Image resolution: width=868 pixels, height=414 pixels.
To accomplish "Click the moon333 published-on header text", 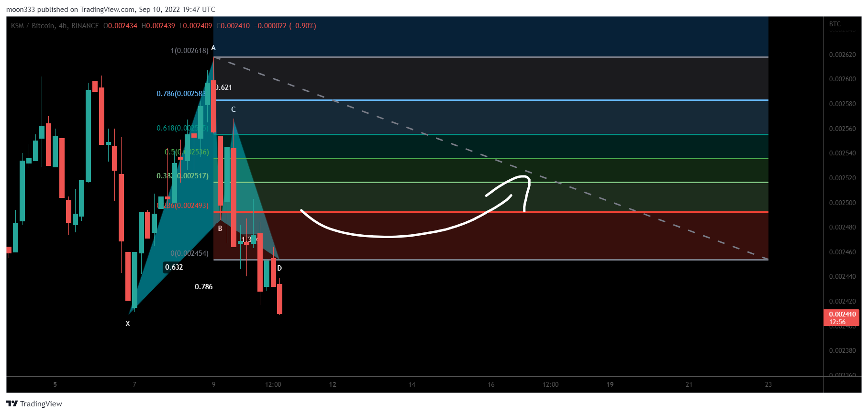I will click(x=111, y=9).
